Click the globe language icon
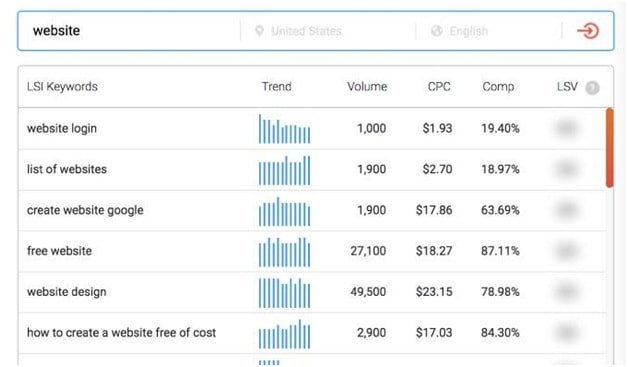This screenshot has width=628, height=367. [x=437, y=31]
